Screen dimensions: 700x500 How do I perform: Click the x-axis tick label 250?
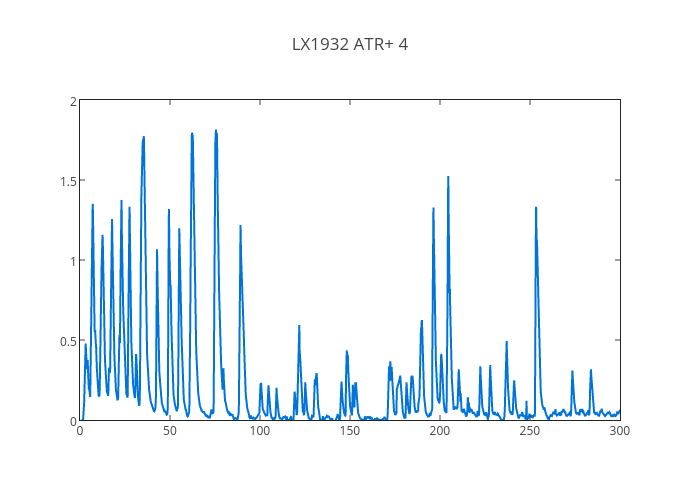coord(530,431)
